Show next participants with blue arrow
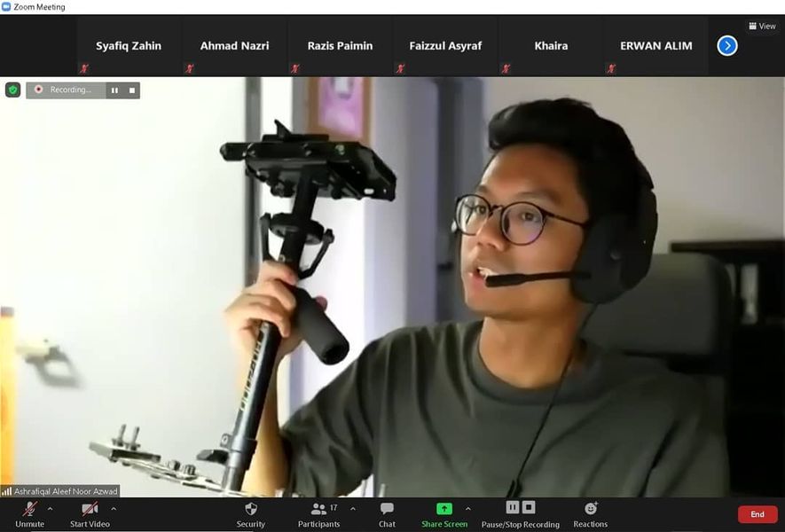The image size is (785, 532). pos(727,45)
